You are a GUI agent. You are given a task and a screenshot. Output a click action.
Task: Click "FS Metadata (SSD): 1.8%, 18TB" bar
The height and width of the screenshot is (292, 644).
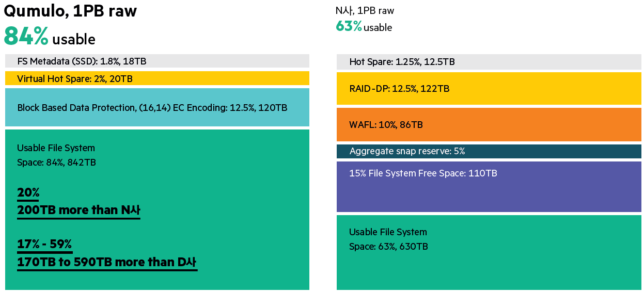[157, 61]
